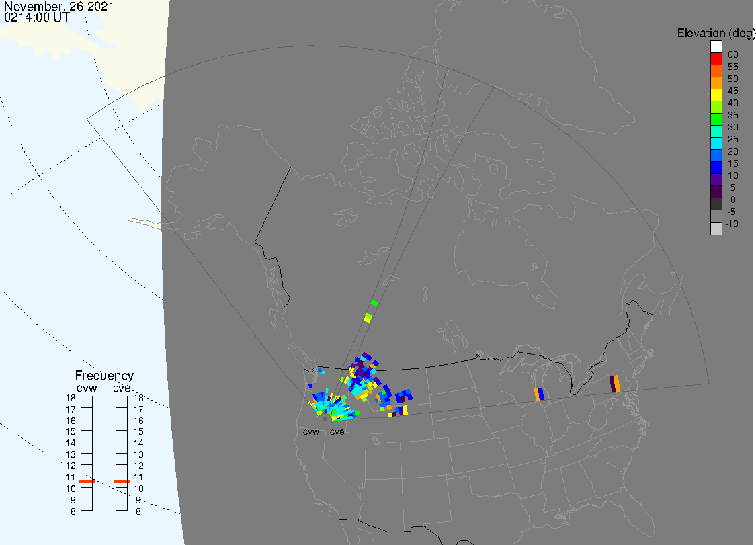Screen dimensions: 756x545
Task: Click the '8' label beside cvw bar
Action: point(73,511)
